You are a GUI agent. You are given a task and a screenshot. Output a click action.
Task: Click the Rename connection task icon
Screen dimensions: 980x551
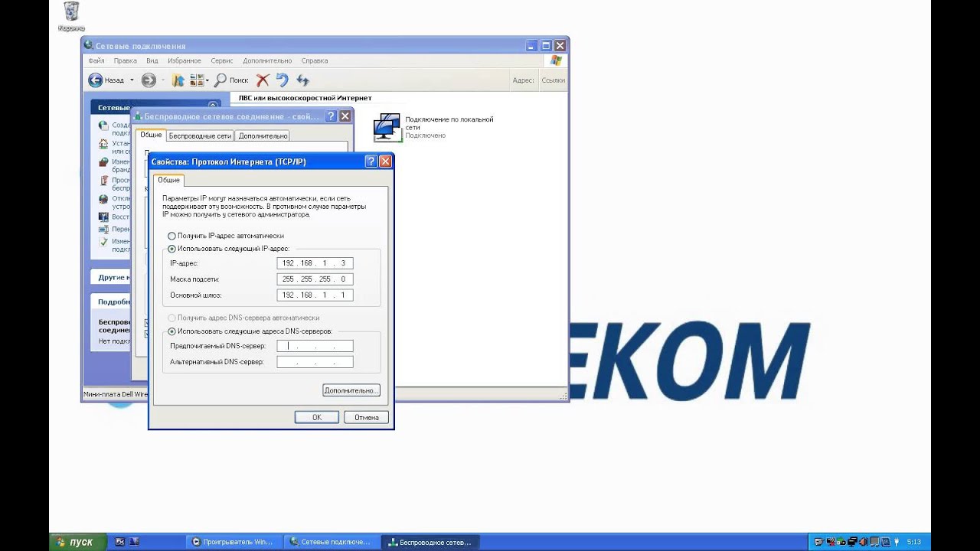tap(103, 229)
